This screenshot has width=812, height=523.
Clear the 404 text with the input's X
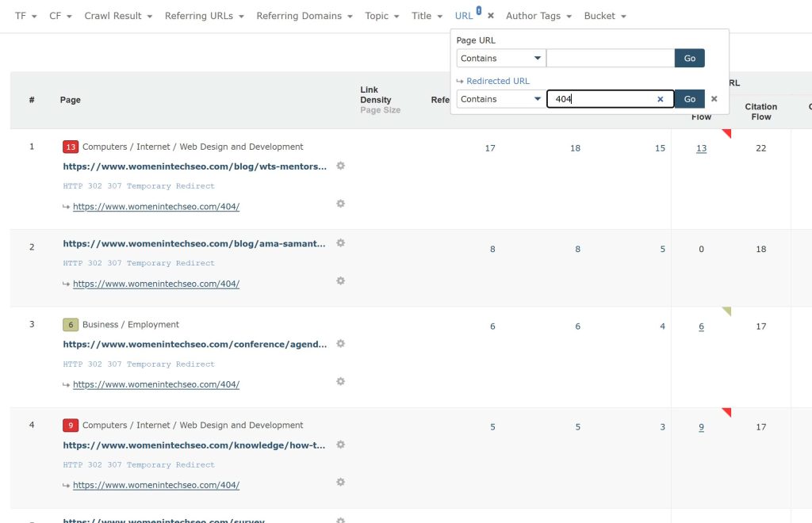[661, 99]
